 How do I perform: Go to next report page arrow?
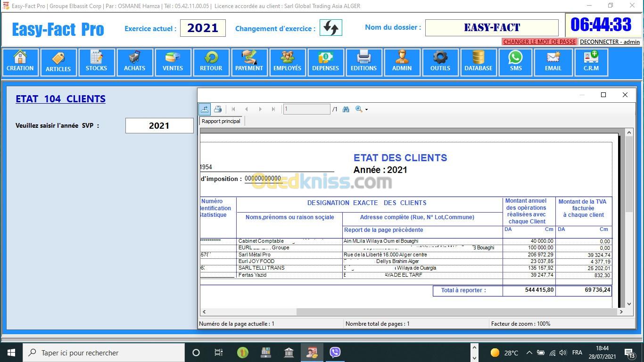coord(260,109)
